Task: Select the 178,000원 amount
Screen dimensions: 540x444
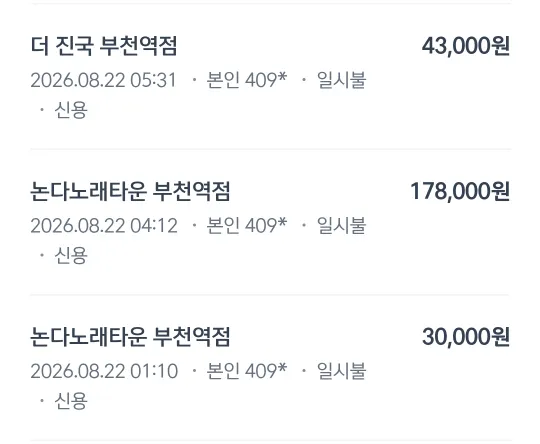Action: [x=460, y=191]
